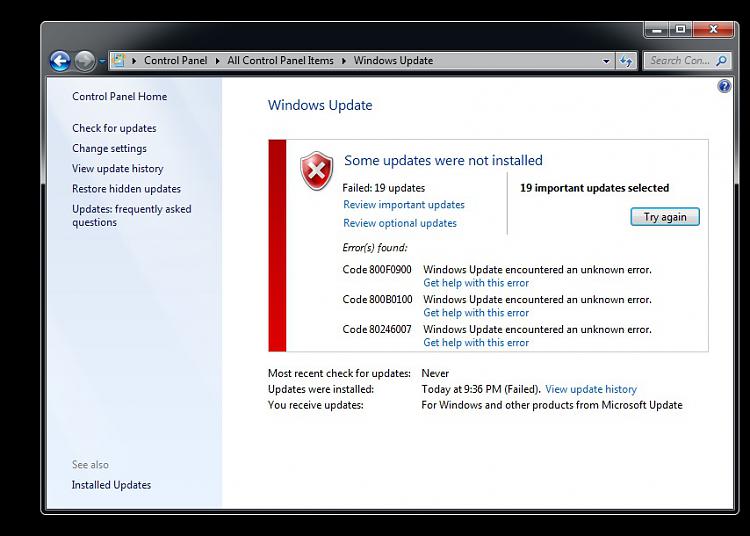Select the text Code 80246007

pos(377,329)
